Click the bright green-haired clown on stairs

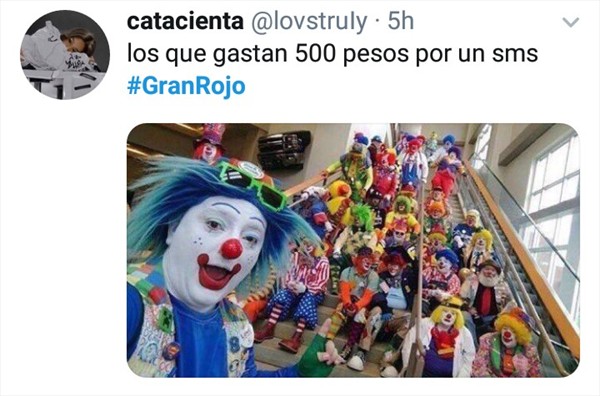pyautogui.click(x=360, y=224)
